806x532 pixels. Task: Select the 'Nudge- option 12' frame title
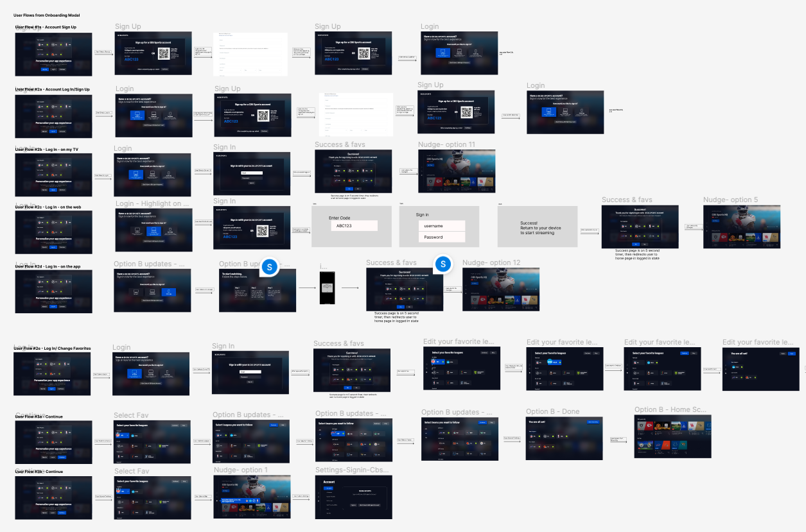[491, 263]
